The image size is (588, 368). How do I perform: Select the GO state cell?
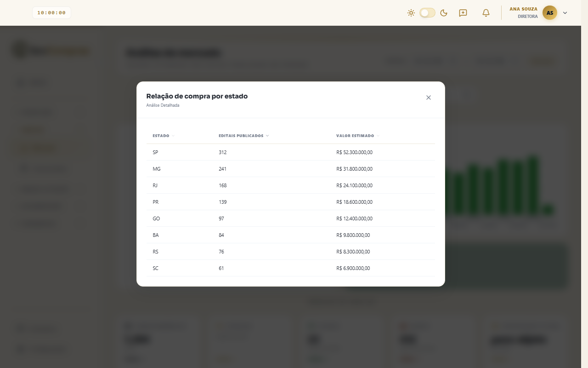click(x=156, y=218)
